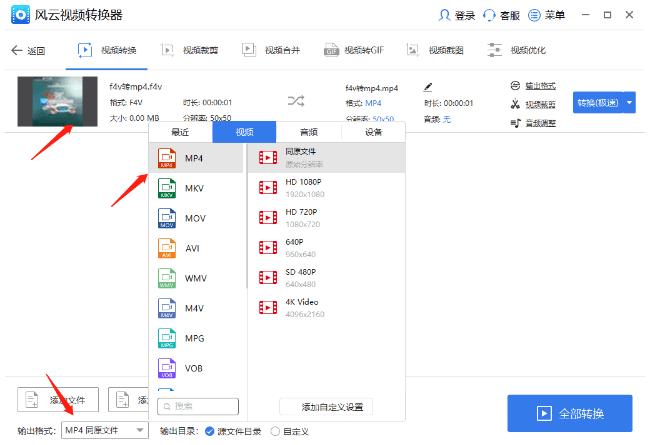Expand the 转换(极速) dropdown arrow
The width and height of the screenshot is (649, 445).
tap(630, 102)
